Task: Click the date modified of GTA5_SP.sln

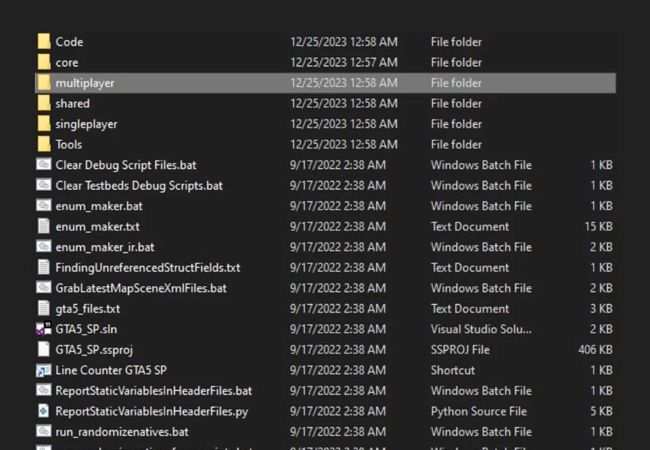Action: (338, 329)
